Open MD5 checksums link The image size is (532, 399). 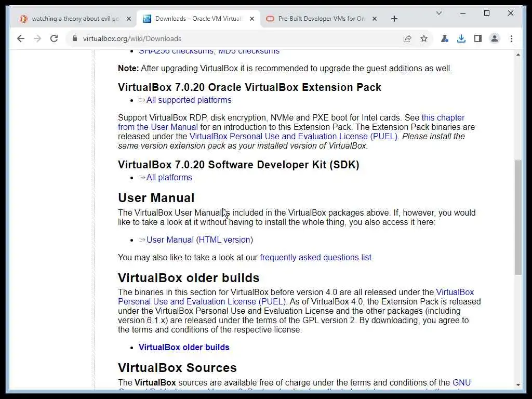pyautogui.click(x=249, y=51)
